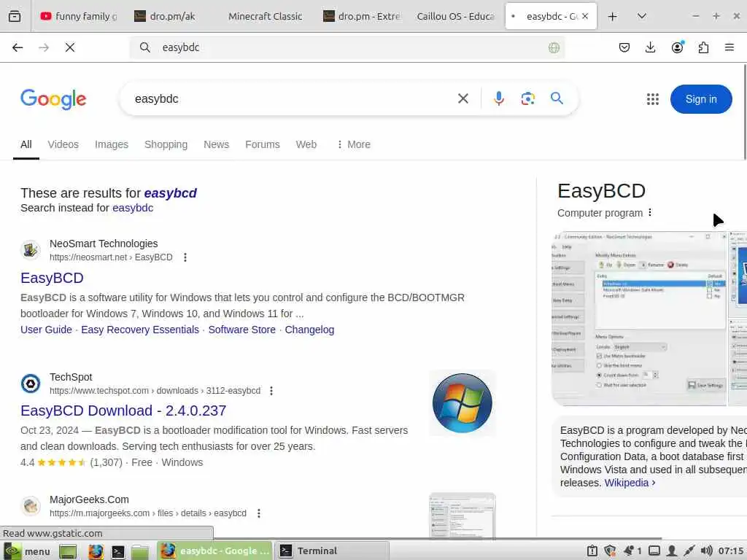Open the Pocket save icon

[x=624, y=47]
